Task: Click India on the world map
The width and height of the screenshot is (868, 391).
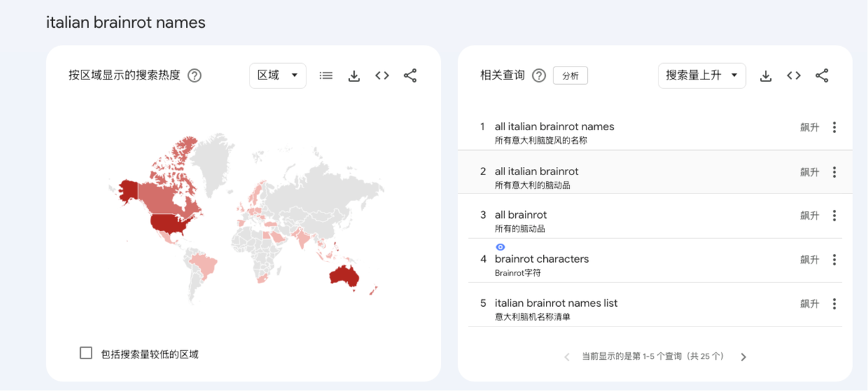Action: 304,239
